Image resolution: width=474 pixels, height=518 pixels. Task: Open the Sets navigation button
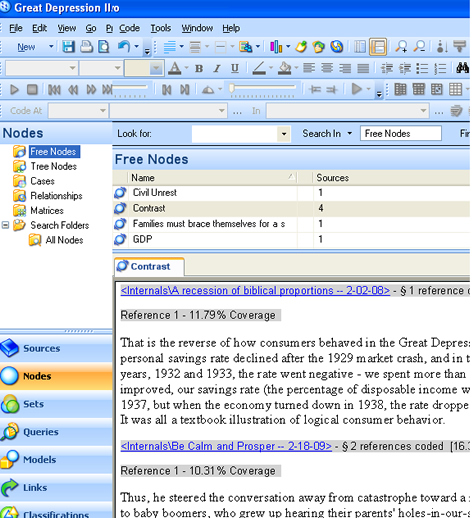point(56,404)
